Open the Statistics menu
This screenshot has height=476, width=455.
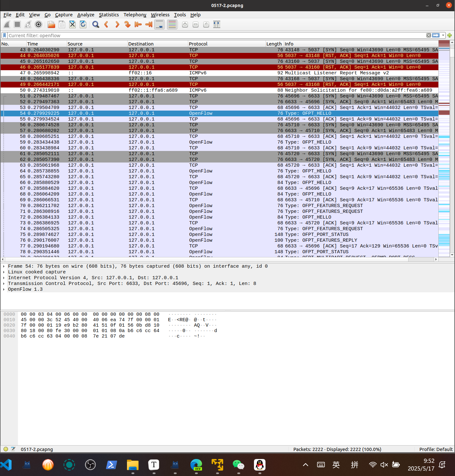pyautogui.click(x=109, y=15)
